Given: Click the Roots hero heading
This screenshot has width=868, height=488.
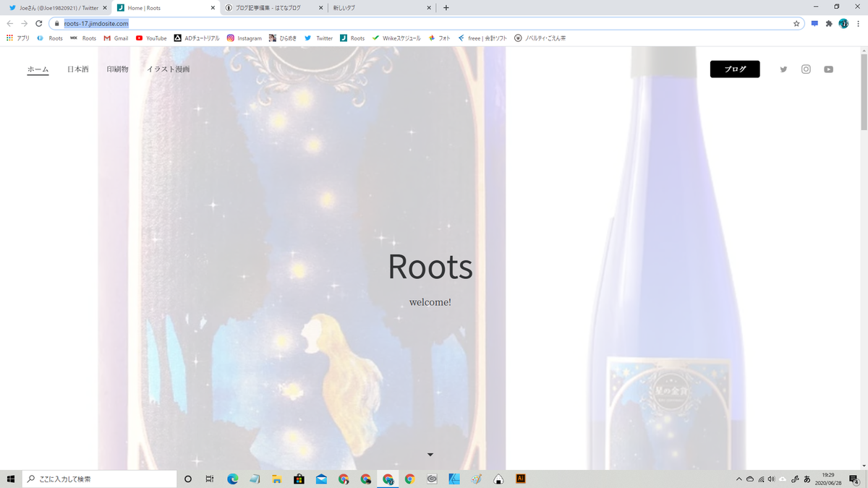Looking at the screenshot, I should pyautogui.click(x=430, y=267).
